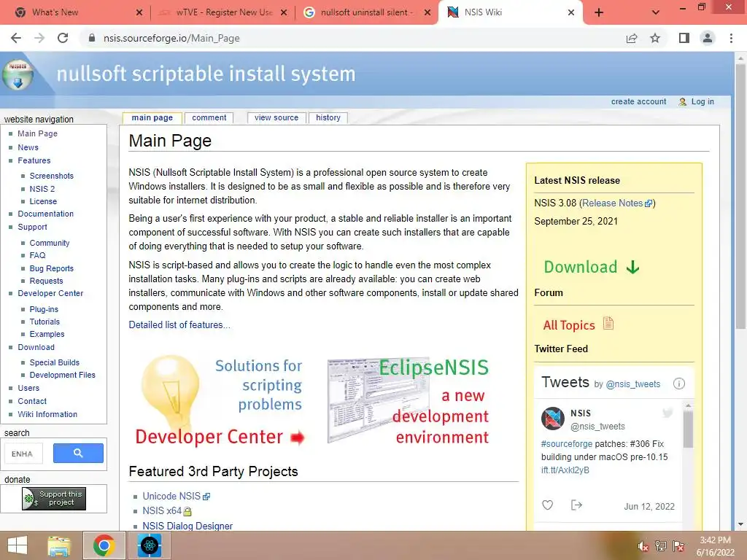The width and height of the screenshot is (747, 560).
Task: Open Chrome profile avatar
Action: (x=708, y=38)
